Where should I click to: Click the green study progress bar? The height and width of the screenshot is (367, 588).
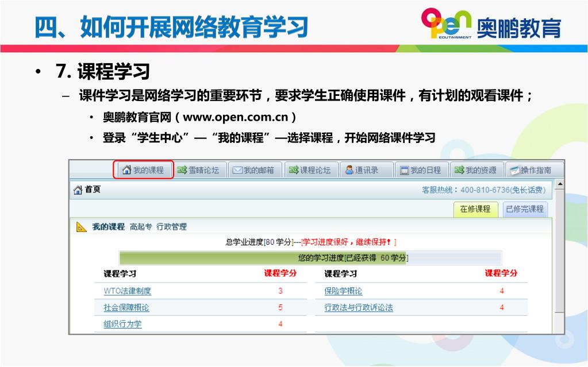coord(263,258)
